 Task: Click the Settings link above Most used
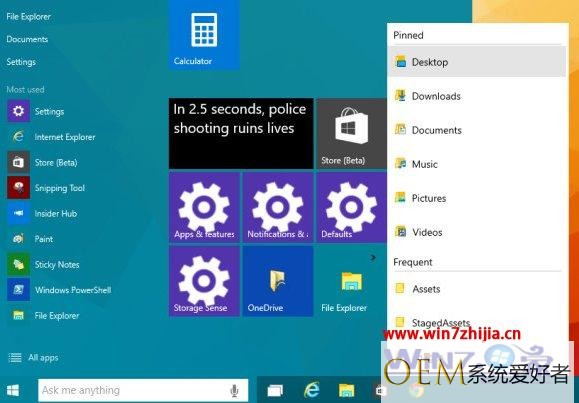pyautogui.click(x=21, y=62)
